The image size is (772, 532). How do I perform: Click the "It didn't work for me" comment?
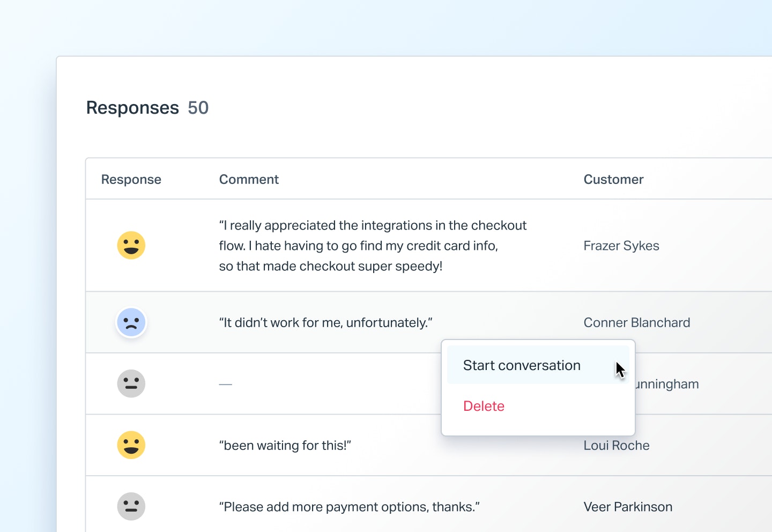(x=325, y=323)
